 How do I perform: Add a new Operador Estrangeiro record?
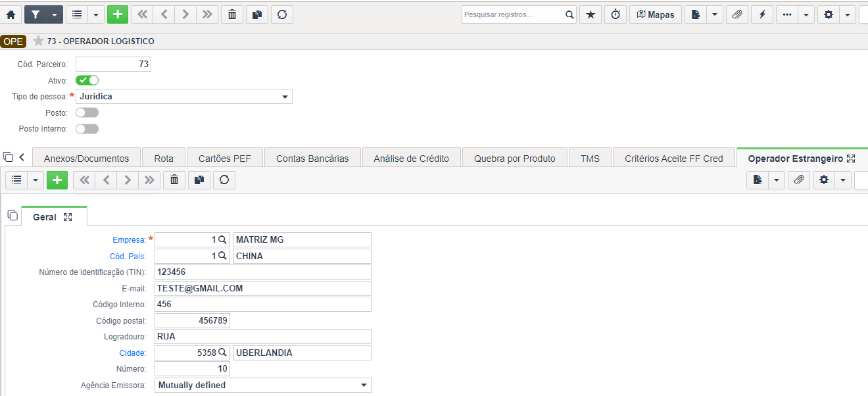(x=57, y=180)
